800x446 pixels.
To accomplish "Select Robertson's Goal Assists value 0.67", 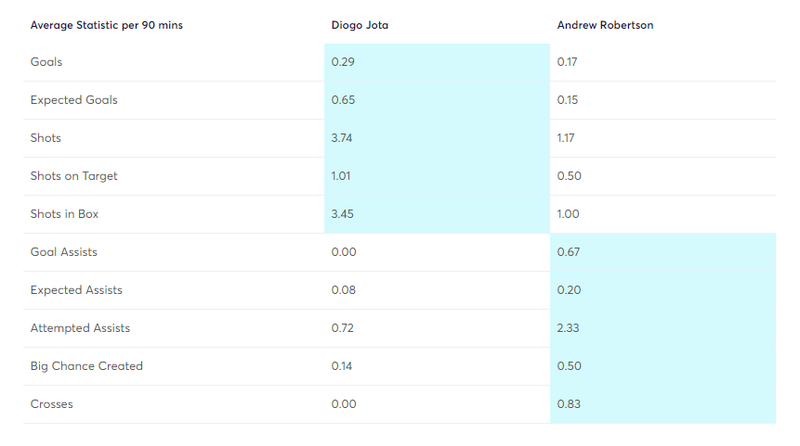I will point(568,252).
